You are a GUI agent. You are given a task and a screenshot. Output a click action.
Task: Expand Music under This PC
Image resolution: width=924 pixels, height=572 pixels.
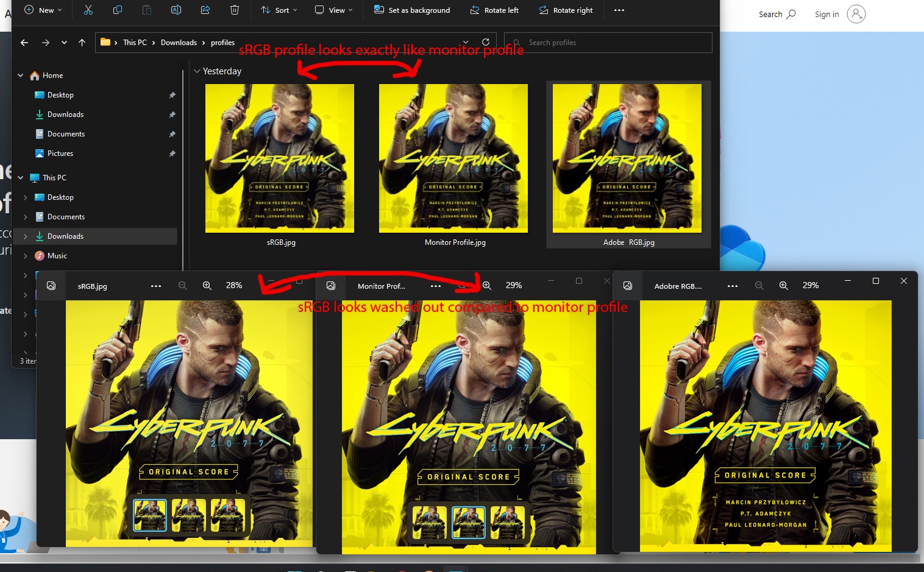[25, 256]
